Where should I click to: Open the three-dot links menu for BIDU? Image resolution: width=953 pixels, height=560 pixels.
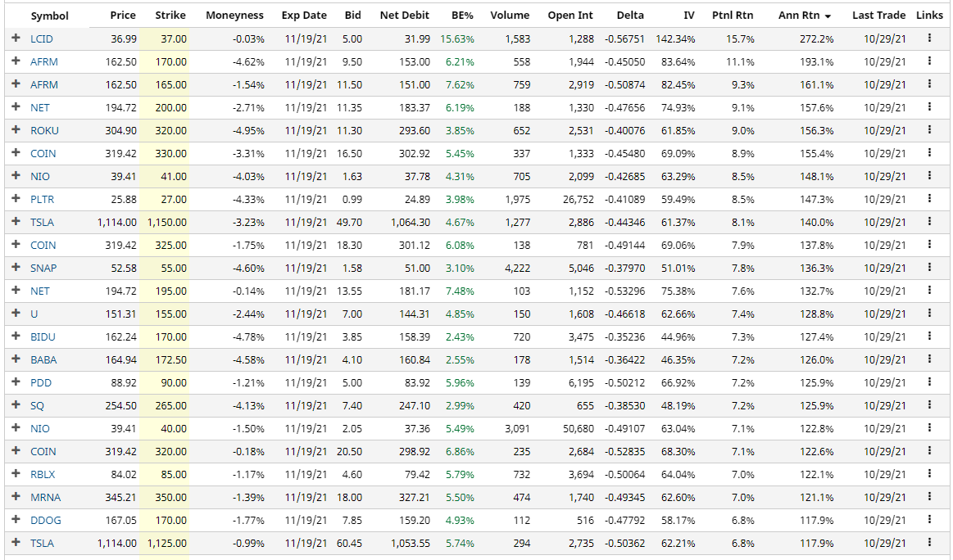point(929,336)
